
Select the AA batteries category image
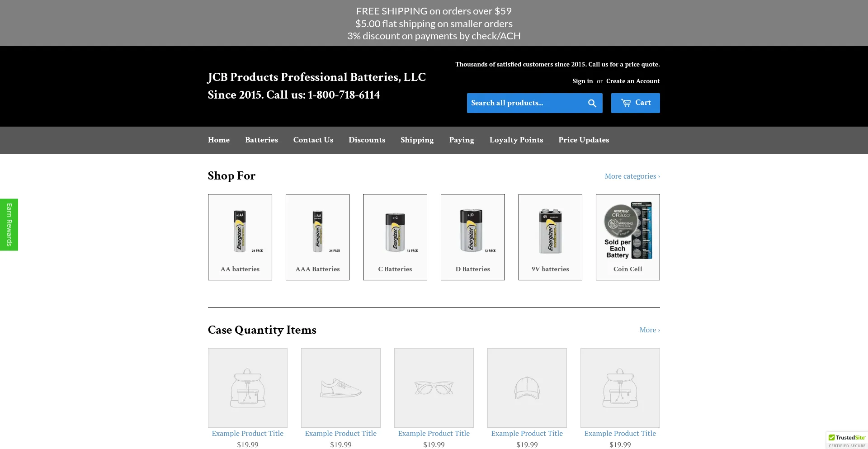pyautogui.click(x=240, y=231)
